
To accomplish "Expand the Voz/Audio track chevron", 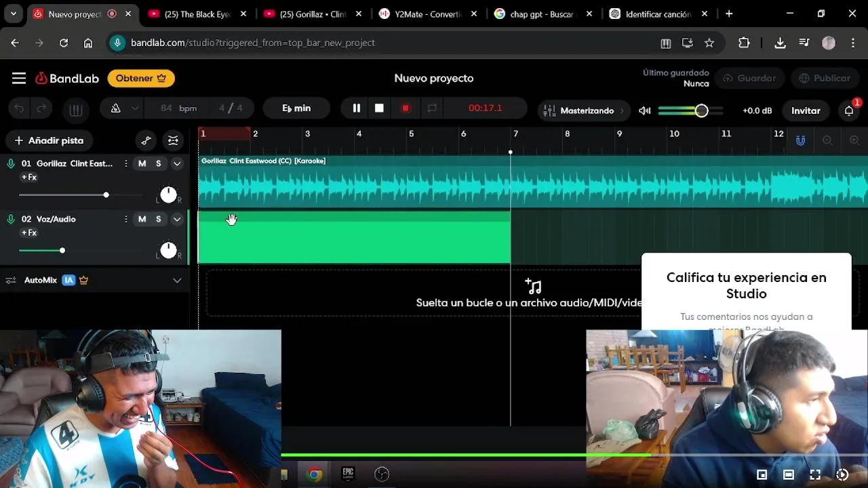I will [x=177, y=219].
